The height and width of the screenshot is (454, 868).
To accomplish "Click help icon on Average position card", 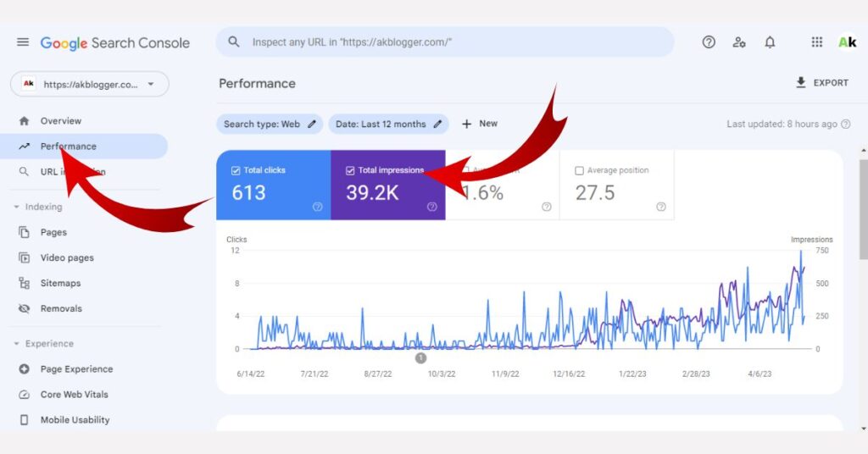I will point(661,207).
